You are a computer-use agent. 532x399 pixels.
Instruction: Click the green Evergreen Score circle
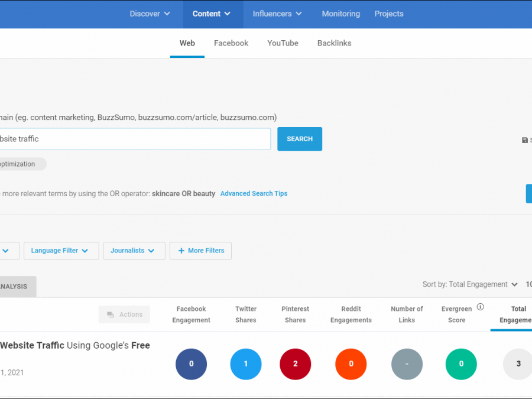[x=461, y=364]
